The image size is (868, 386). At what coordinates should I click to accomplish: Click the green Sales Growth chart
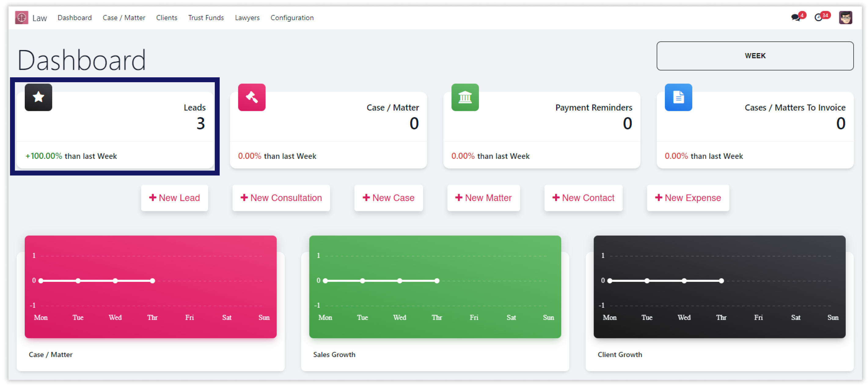(435, 287)
